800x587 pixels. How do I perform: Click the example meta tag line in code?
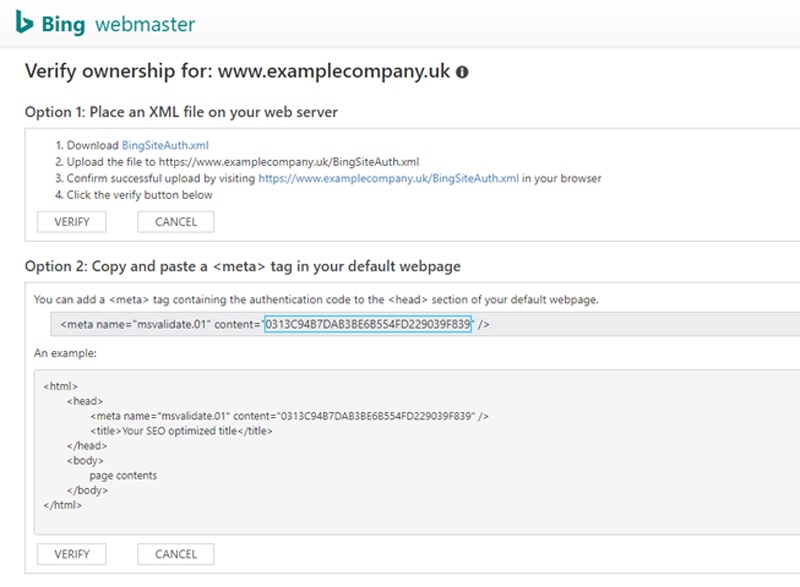coord(289,416)
